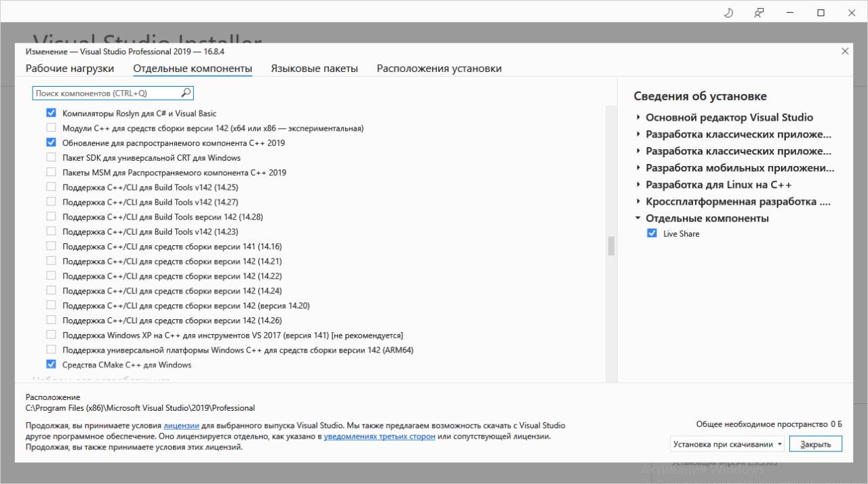This screenshot has height=484, width=868.
Task: Click the Закрыть button
Action: [x=816, y=445]
